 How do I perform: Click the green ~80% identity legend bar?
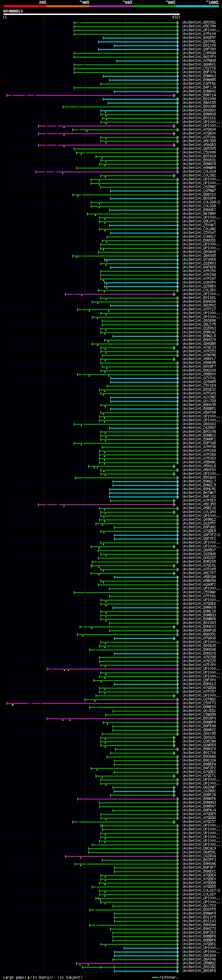pos(154,6)
